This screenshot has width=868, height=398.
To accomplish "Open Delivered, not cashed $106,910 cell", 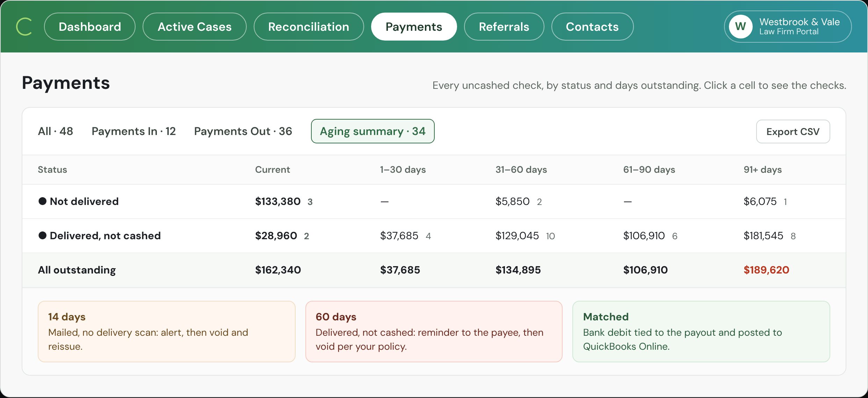I will [x=650, y=236].
